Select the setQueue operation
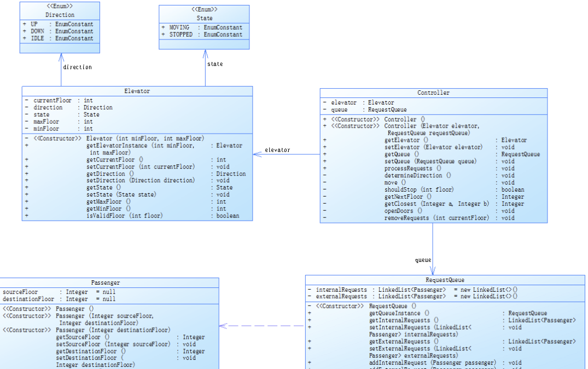The width and height of the screenshot is (588, 369). point(419,162)
